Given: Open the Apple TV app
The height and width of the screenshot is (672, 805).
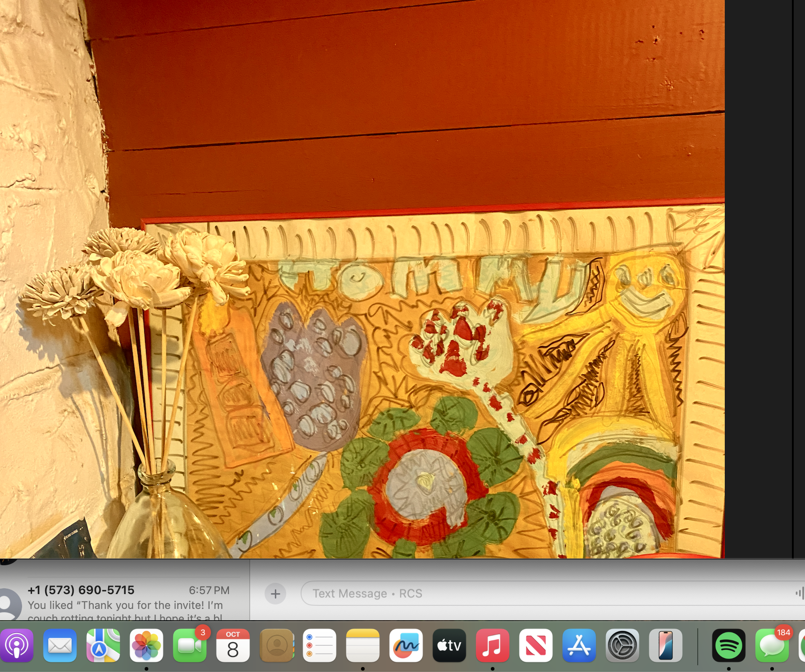Looking at the screenshot, I should point(449,645).
